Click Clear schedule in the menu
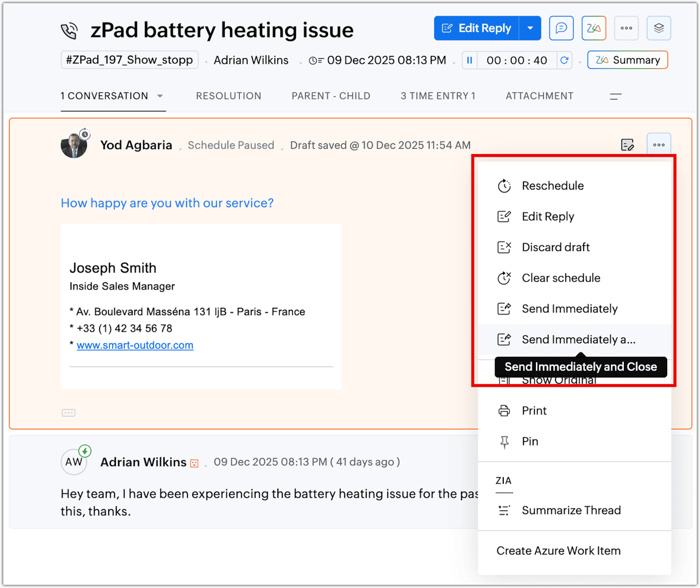The image size is (700, 588). [x=560, y=278]
